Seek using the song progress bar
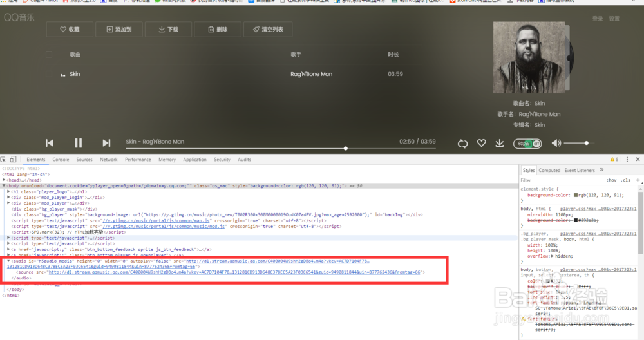This screenshot has height=340, width=644. (281, 148)
